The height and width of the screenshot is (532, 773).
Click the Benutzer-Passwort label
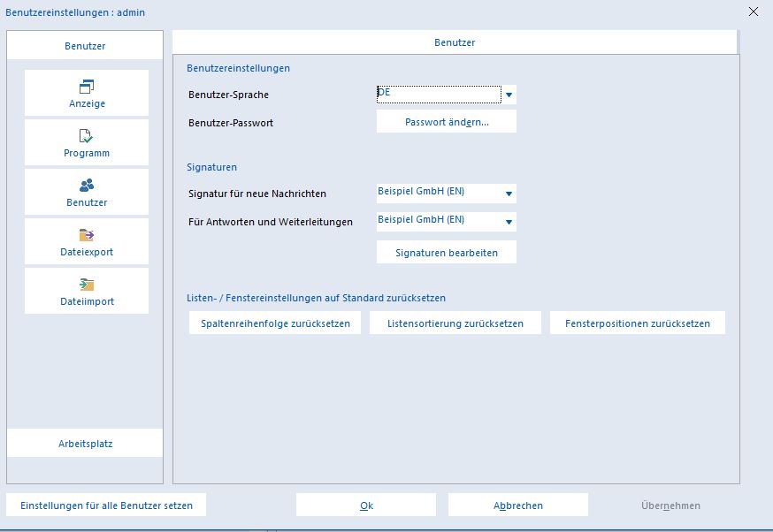tap(231, 123)
